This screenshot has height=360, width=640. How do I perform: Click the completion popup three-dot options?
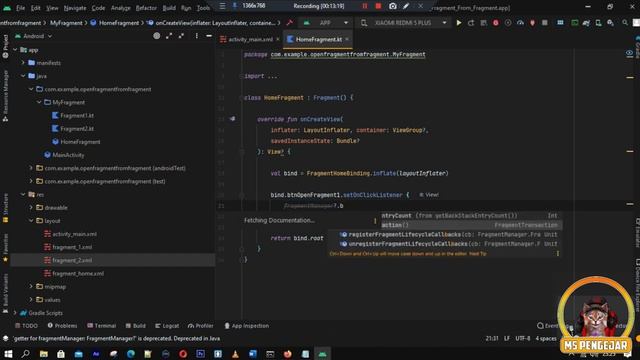coord(558,253)
